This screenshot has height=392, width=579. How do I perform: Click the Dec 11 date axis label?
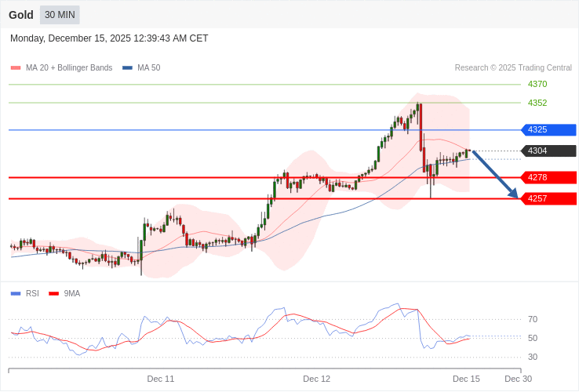[x=161, y=379]
